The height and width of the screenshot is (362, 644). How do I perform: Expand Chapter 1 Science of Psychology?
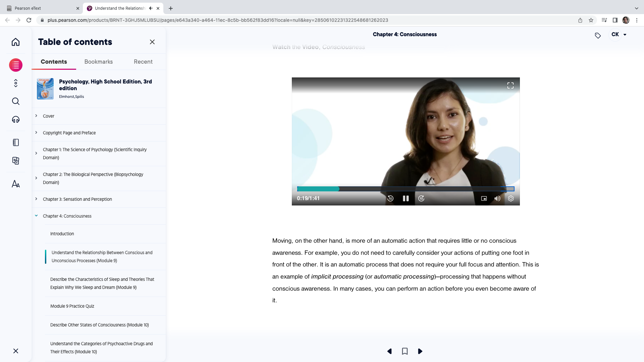[x=36, y=153]
